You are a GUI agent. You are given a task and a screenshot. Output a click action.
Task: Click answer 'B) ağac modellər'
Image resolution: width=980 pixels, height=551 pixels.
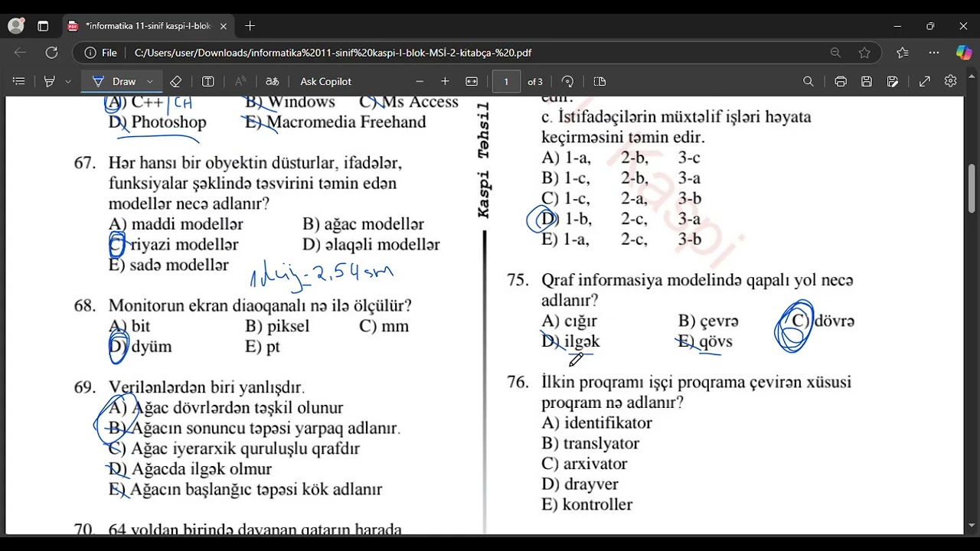click(363, 224)
